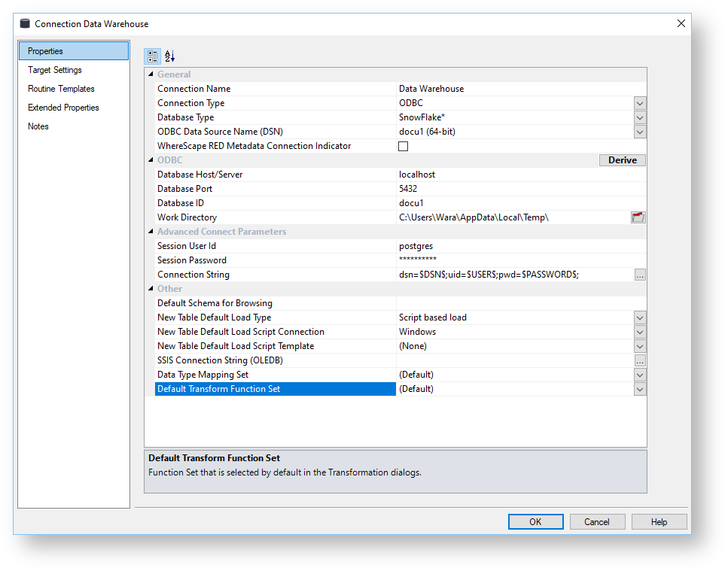The image size is (728, 571).
Task: Select ODBC Data Source Name (DSN) label
Action: pyautogui.click(x=220, y=132)
